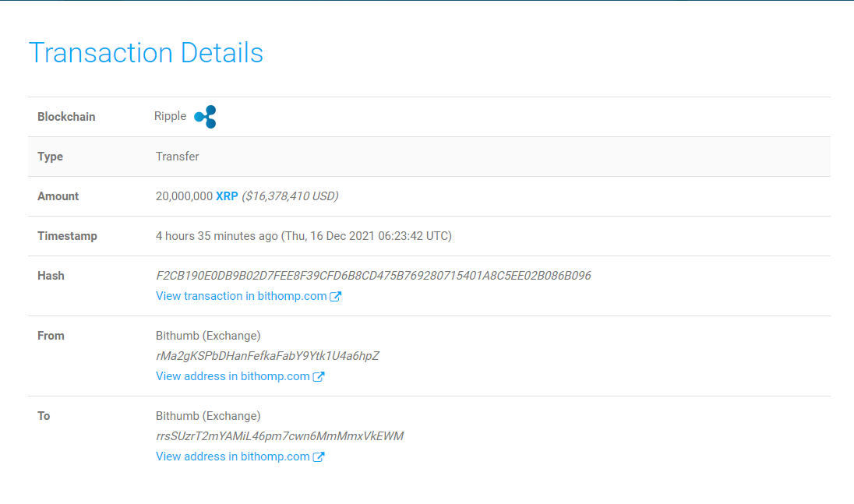Open View address link under From address

[232, 376]
